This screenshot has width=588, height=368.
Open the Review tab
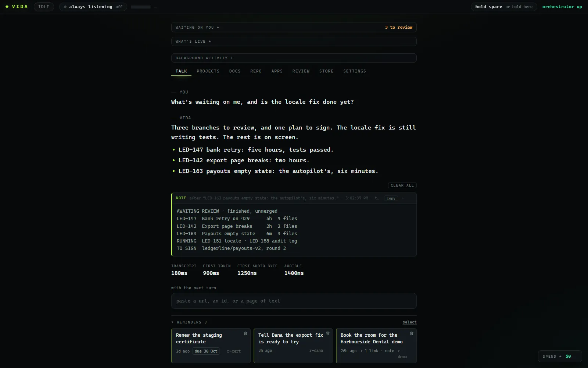[301, 71]
